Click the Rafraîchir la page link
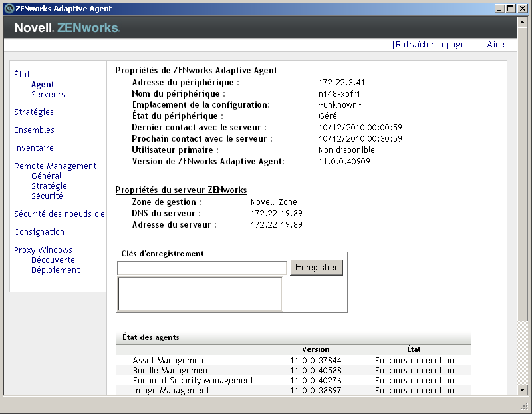 (430, 44)
